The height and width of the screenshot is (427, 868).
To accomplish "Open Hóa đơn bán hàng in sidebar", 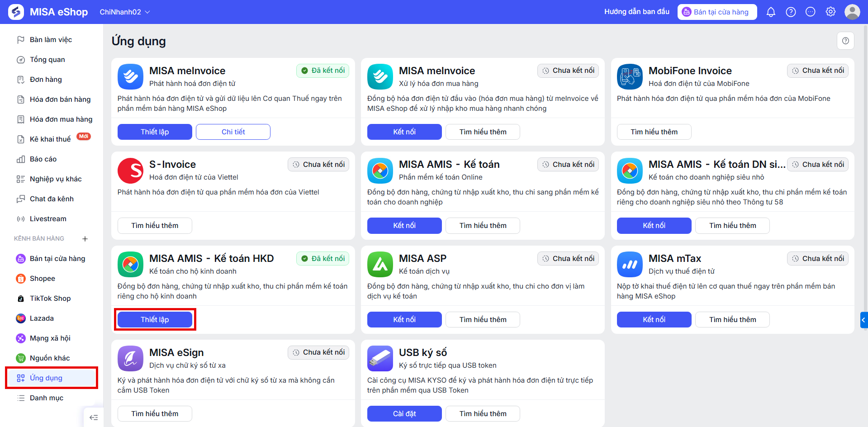I will (x=52, y=100).
